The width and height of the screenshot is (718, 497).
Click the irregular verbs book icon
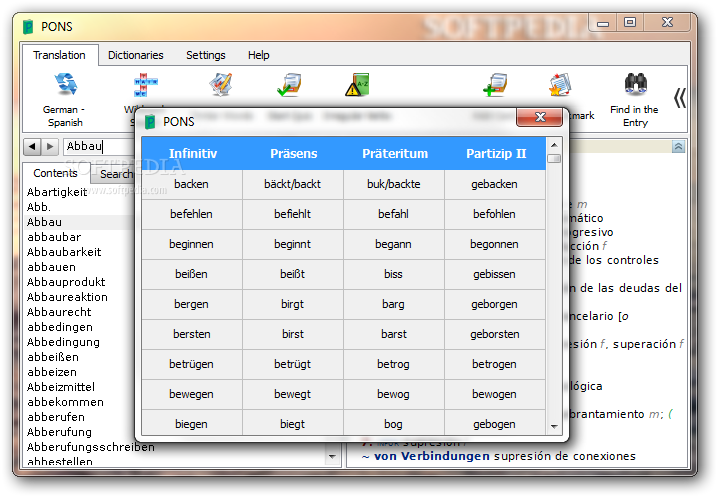(x=357, y=85)
